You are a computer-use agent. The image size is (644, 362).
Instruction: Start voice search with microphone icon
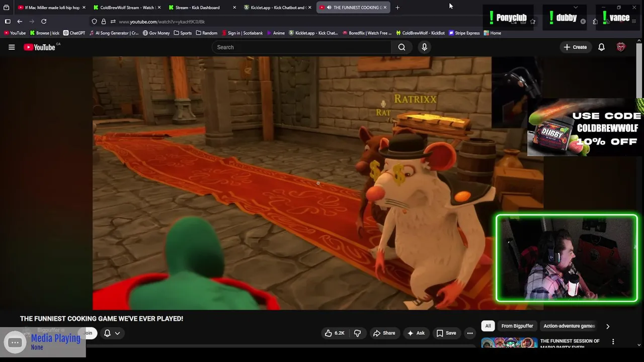click(425, 47)
